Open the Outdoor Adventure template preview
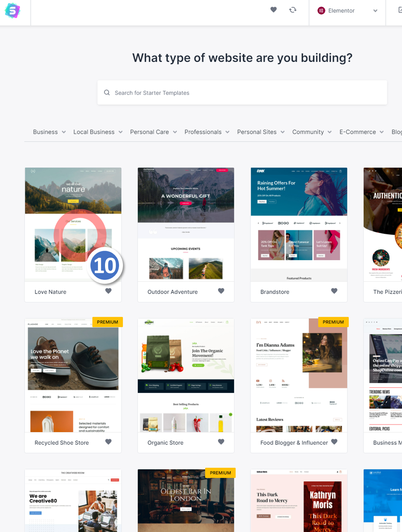The image size is (402, 532). (186, 224)
